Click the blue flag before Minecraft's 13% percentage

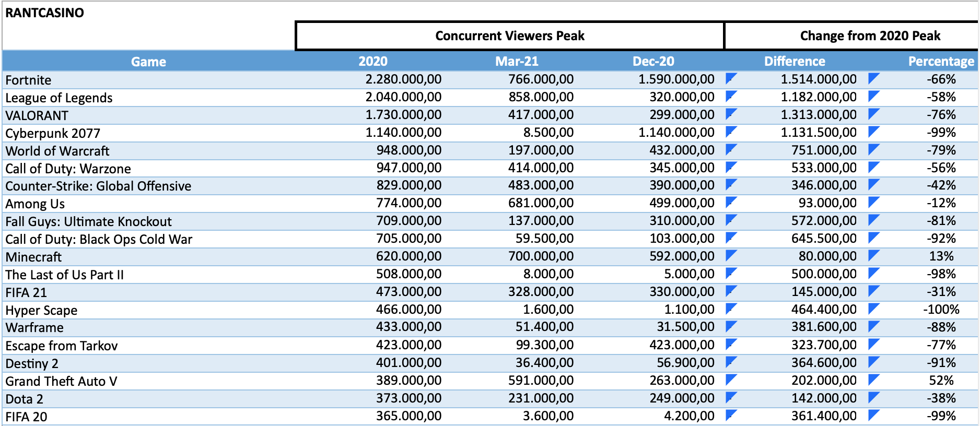(873, 255)
